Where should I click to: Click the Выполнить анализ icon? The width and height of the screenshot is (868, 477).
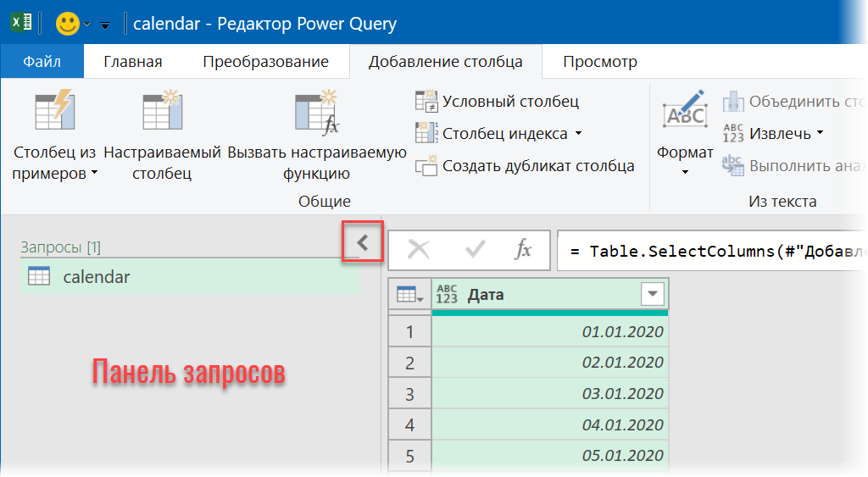pos(733,165)
